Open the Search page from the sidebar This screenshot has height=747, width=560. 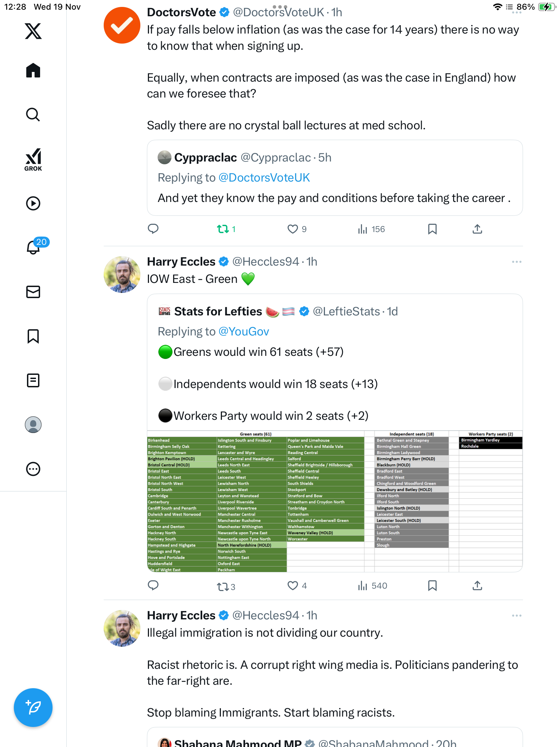coord(33,115)
